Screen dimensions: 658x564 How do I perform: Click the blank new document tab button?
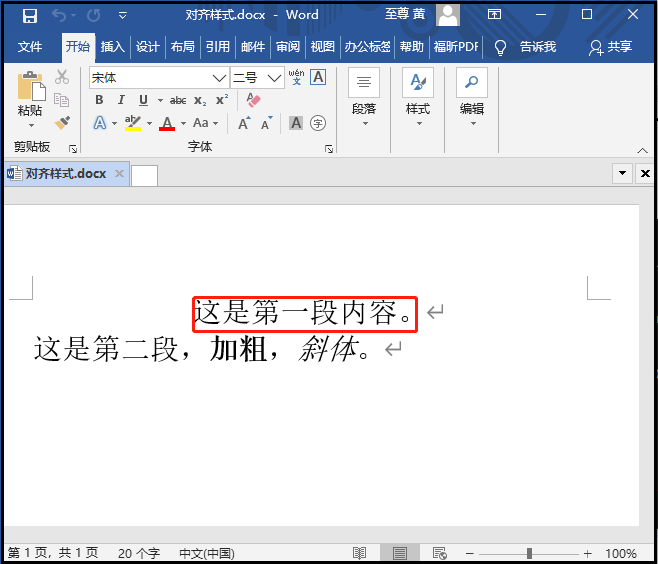tap(144, 175)
